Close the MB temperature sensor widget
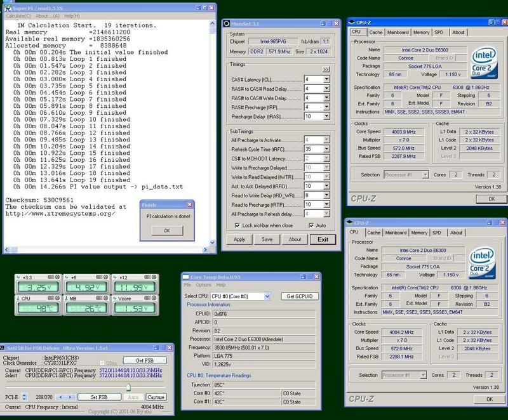The height and width of the screenshot is (420, 508). coord(105,298)
